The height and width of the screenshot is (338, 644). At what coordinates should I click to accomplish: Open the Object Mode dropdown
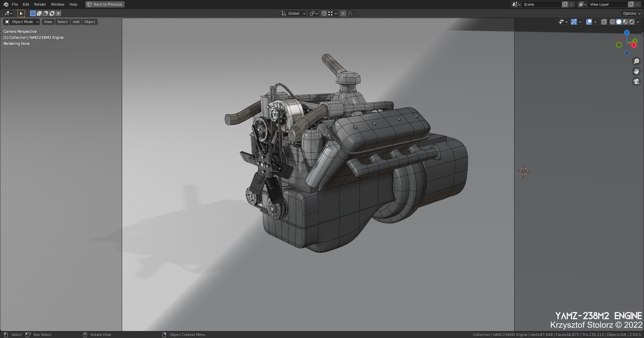(x=21, y=22)
